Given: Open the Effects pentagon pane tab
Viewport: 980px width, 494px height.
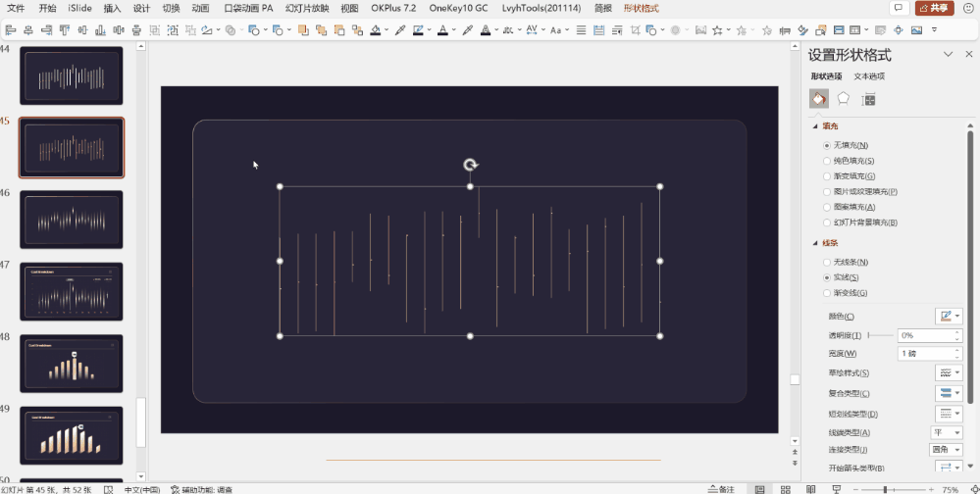Looking at the screenshot, I should click(843, 99).
